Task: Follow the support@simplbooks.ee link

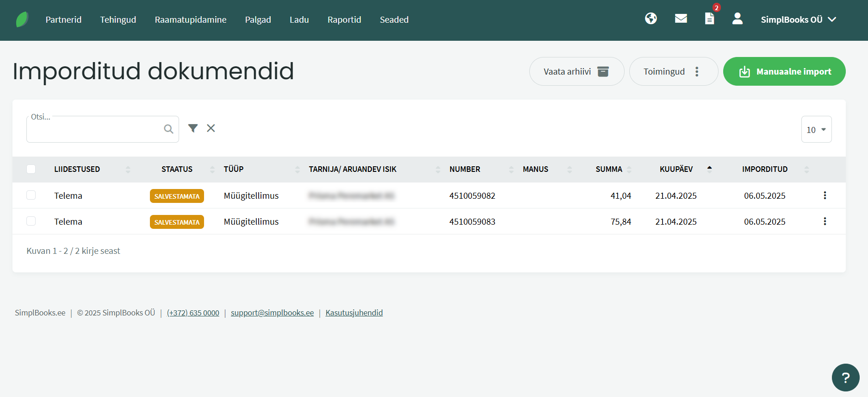Action: (272, 313)
